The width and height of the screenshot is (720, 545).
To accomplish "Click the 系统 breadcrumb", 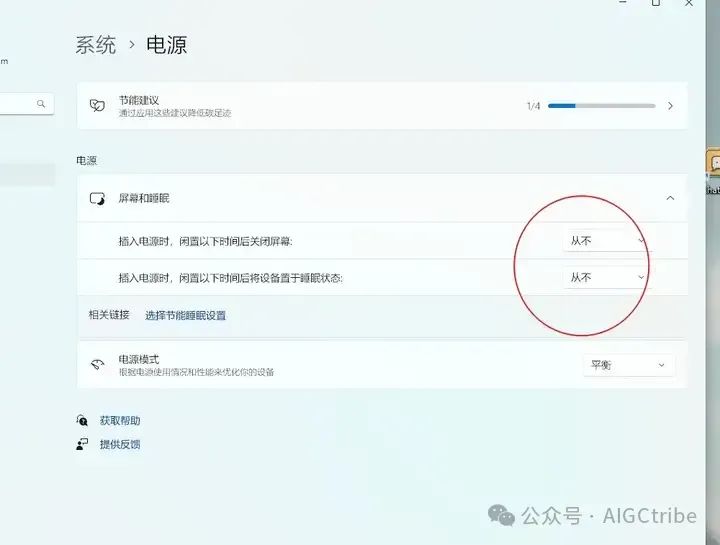I will click(x=96, y=45).
